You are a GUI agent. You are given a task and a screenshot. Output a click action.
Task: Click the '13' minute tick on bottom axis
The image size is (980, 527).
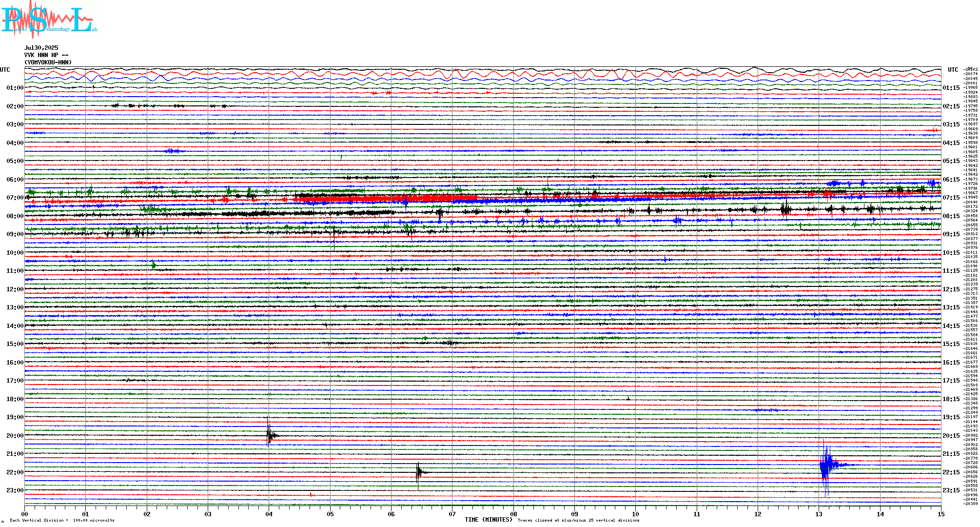point(819,514)
